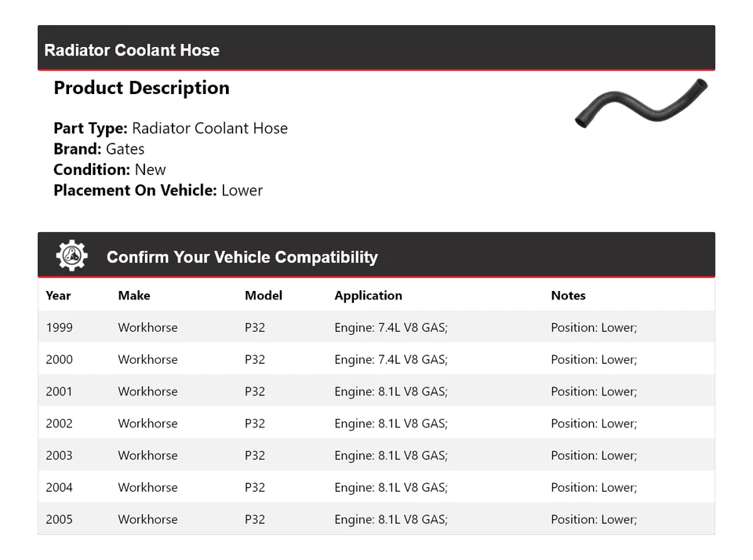The height and width of the screenshot is (560, 753).
Task: Select the Product Description heading
Action: pos(141,88)
